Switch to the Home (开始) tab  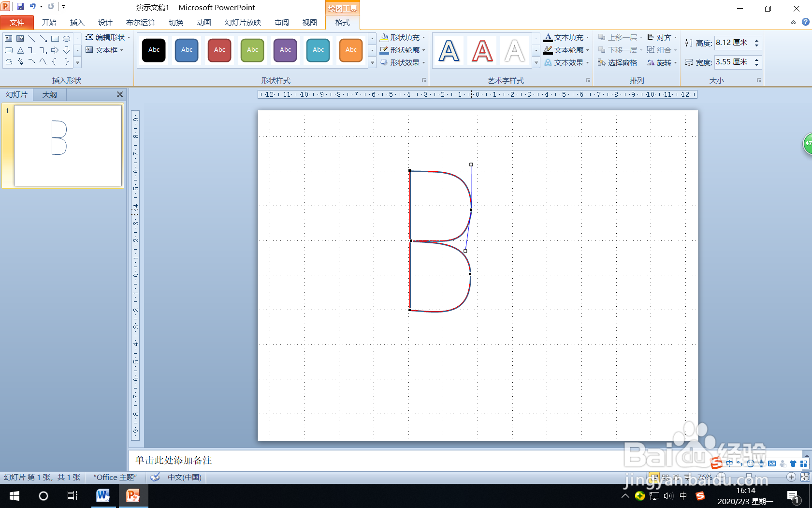(49, 22)
